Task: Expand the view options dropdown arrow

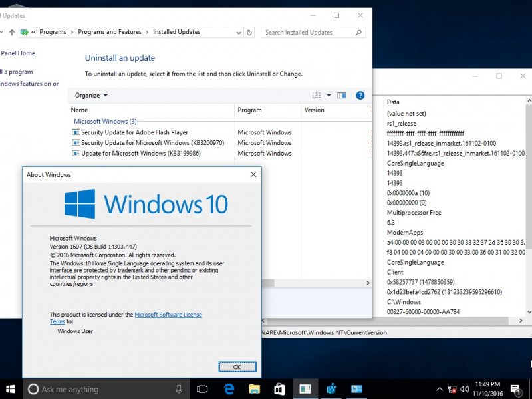Action: (329, 95)
